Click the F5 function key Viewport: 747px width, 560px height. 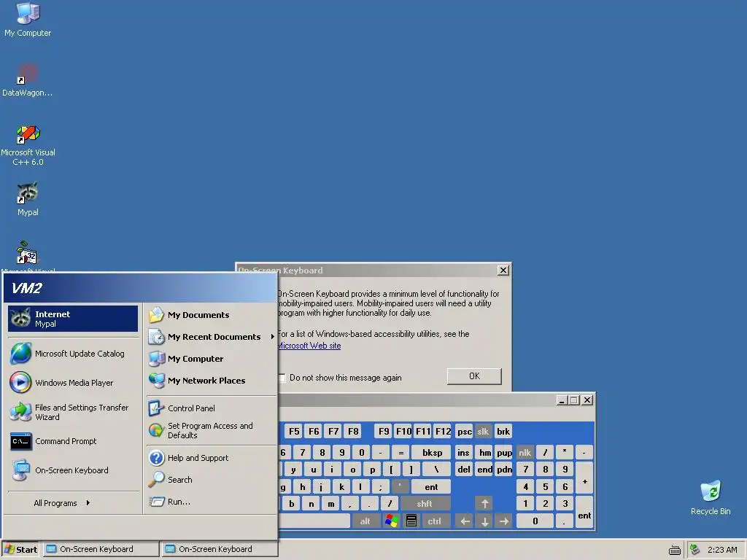(x=294, y=432)
